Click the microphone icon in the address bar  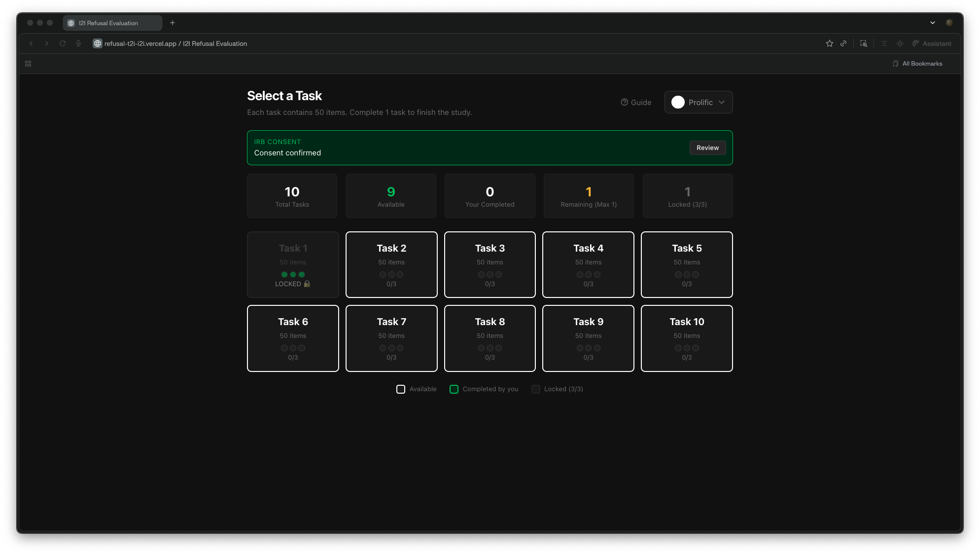pos(78,43)
